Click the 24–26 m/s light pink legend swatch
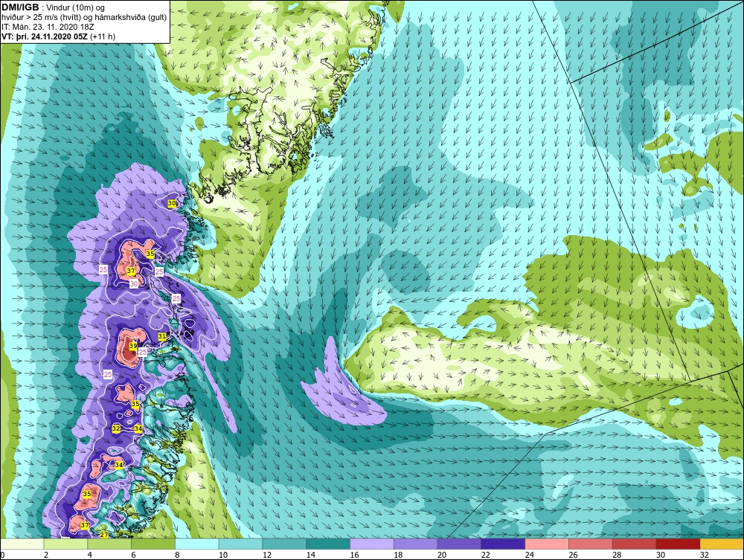This screenshot has width=744, height=560. pos(547,544)
